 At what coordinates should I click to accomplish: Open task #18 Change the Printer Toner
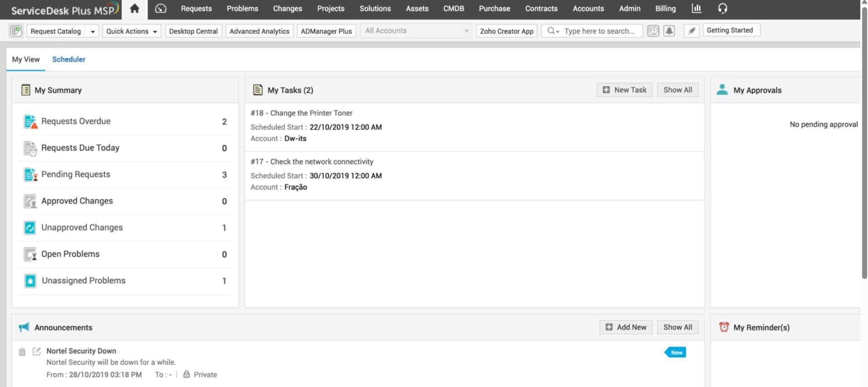point(301,113)
